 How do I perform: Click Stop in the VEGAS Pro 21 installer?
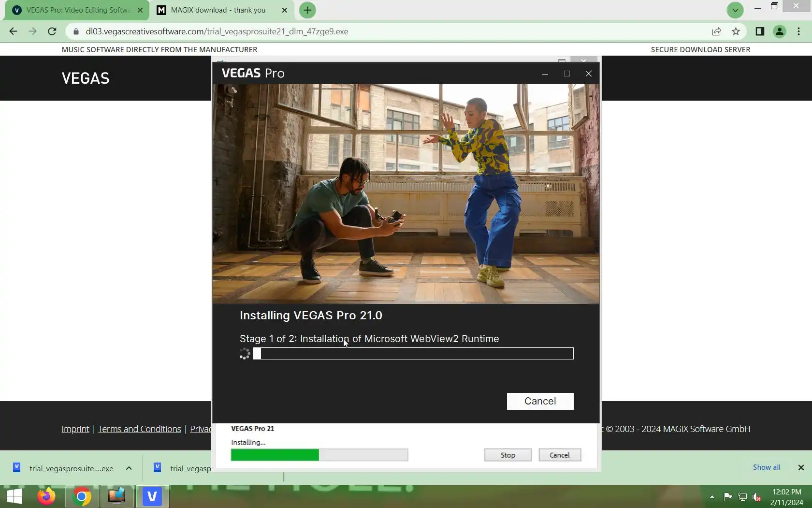[507, 455]
